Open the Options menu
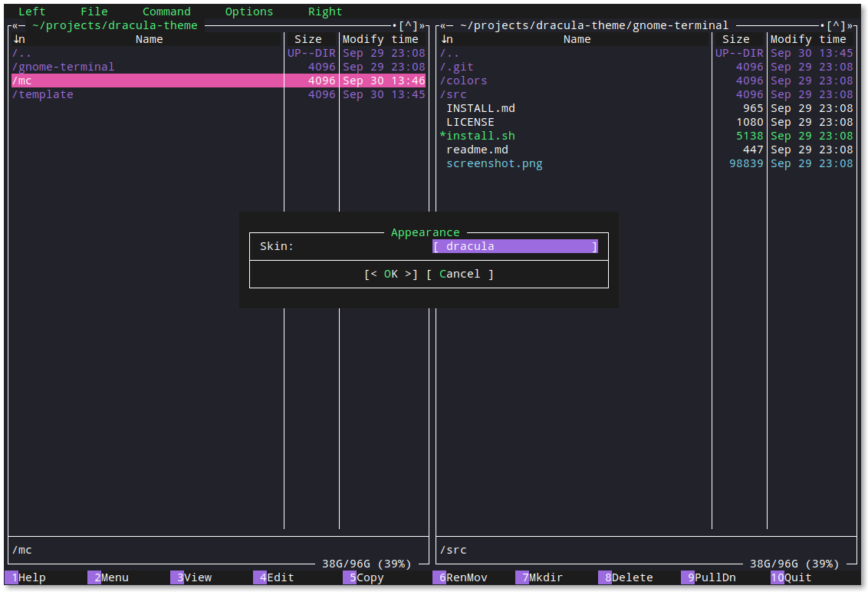Screen dimensions: 868x592 [x=248, y=11]
